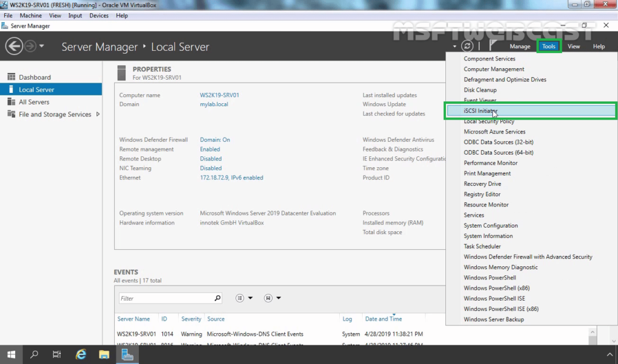Open Task Scheduler from Tools menu

482,246
